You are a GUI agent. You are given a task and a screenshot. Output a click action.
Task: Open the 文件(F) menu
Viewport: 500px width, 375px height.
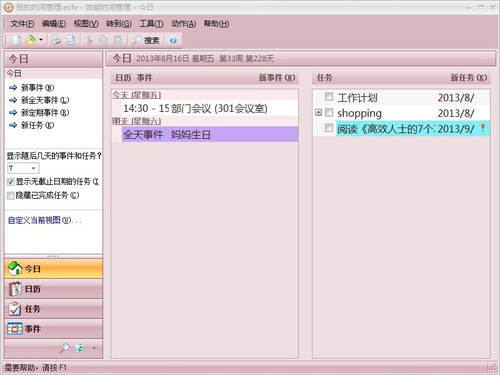[x=22, y=24]
